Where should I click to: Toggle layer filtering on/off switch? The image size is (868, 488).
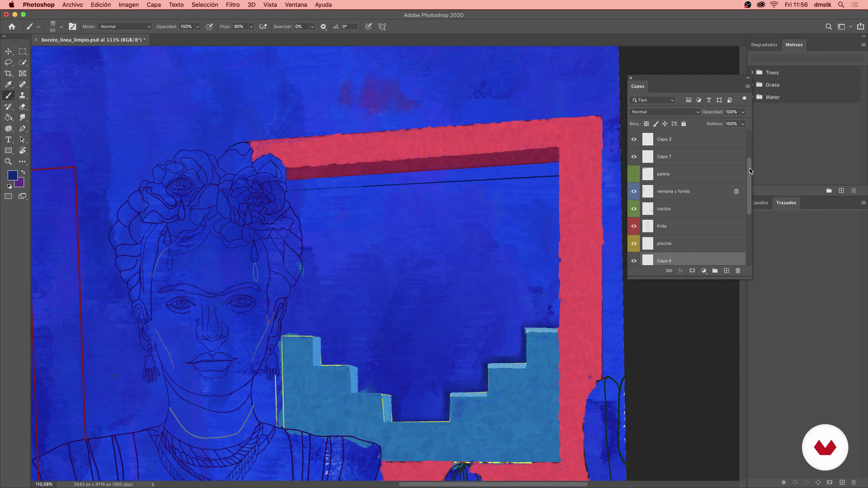click(744, 100)
